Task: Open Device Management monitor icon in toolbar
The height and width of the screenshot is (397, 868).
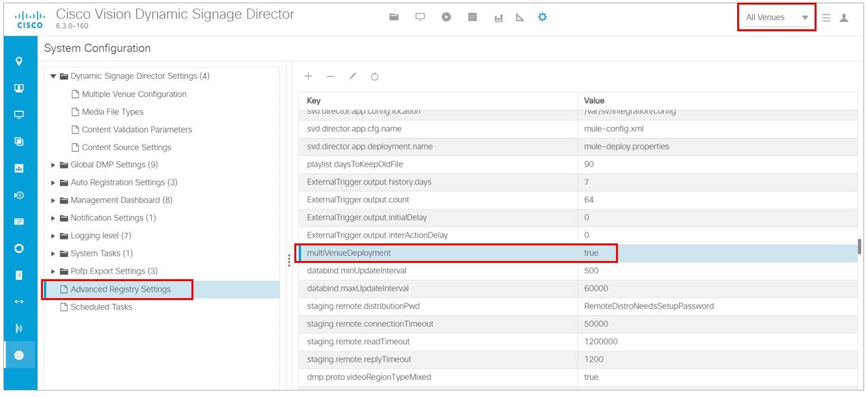Action: 420,17
